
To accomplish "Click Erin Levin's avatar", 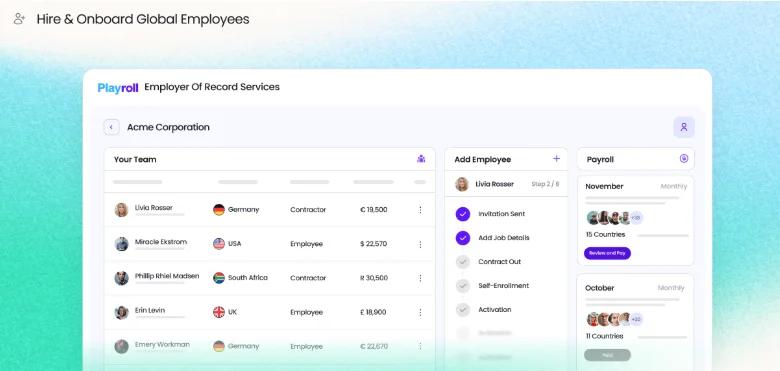I will [121, 312].
